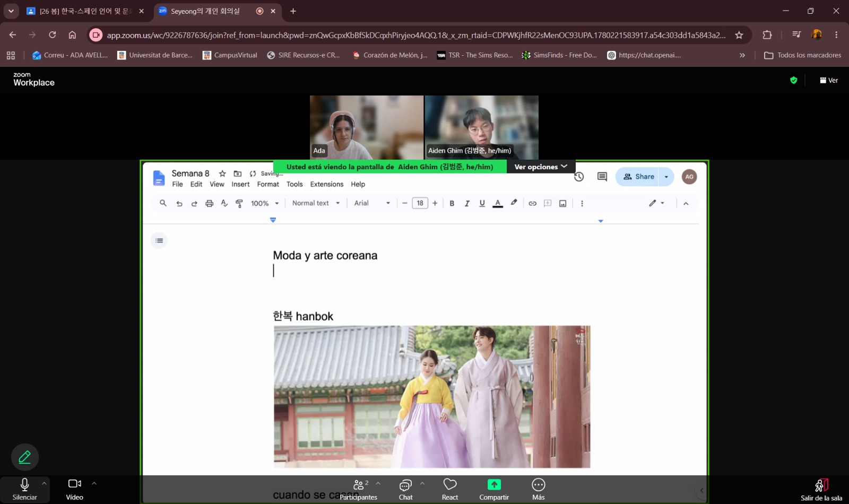This screenshot has width=849, height=504.
Task: Open the highlight color picker
Action: tap(514, 203)
